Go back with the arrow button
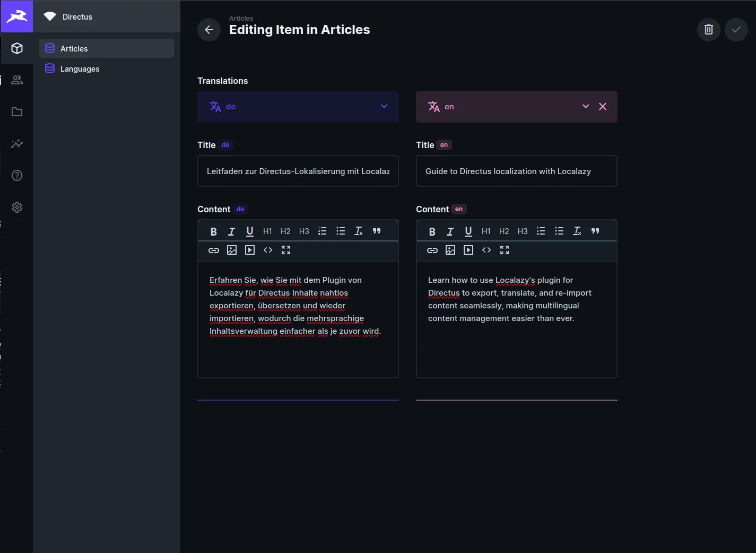Image resolution: width=756 pixels, height=553 pixels. coord(209,30)
